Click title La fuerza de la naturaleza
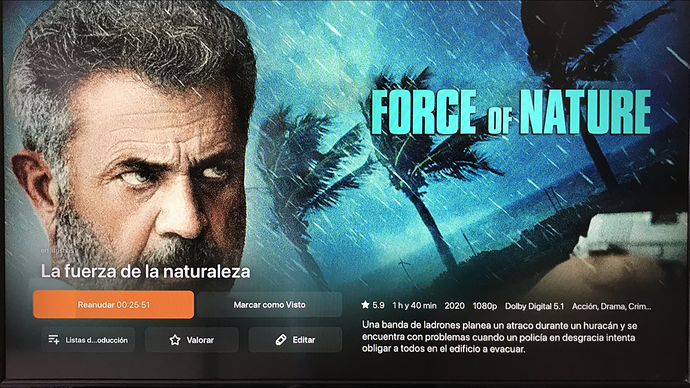Image resolution: width=690 pixels, height=388 pixels. coord(146,271)
